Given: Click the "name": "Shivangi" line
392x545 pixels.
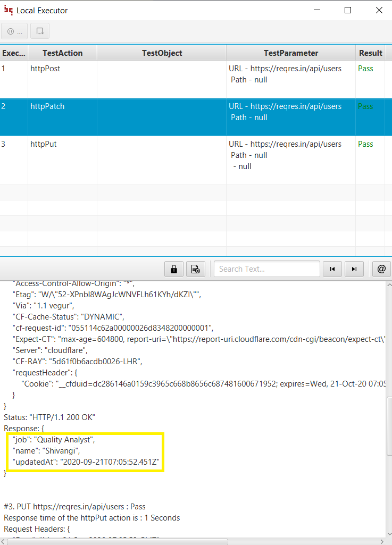Looking at the screenshot, I should pos(46,451).
